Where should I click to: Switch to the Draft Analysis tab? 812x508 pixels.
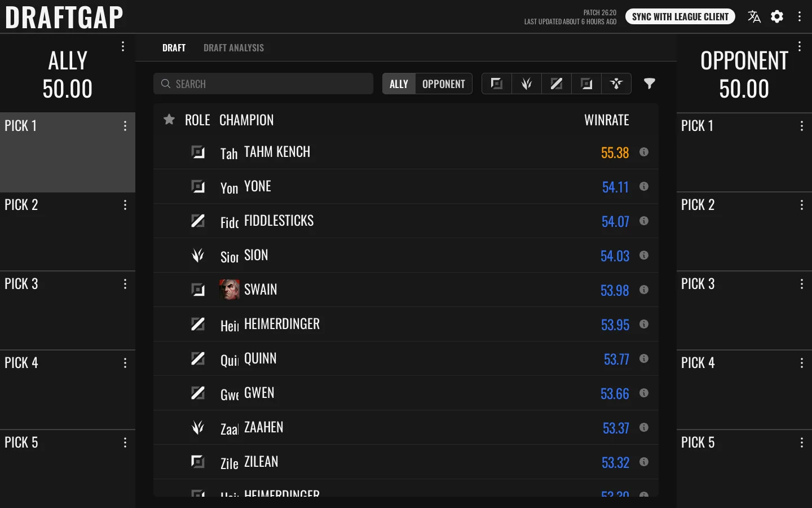(x=233, y=48)
